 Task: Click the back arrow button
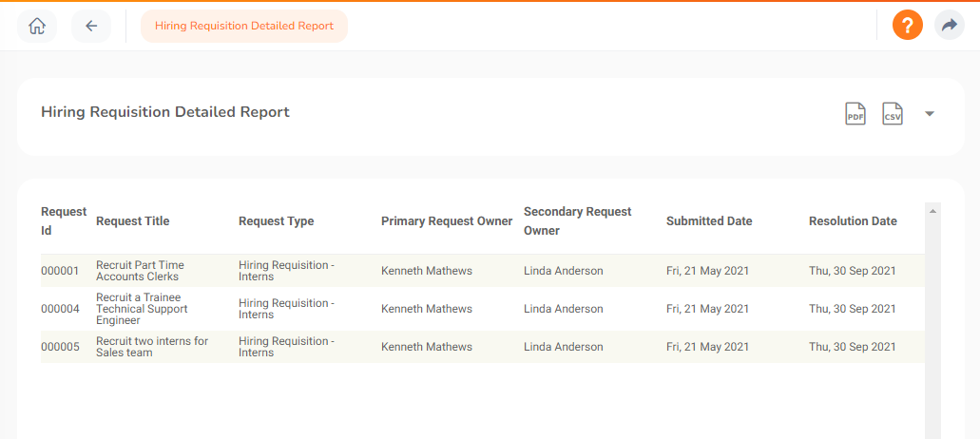(x=91, y=26)
